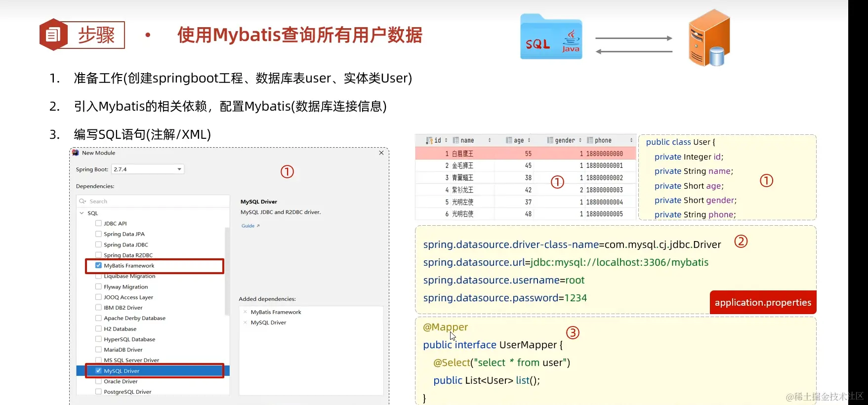Image resolution: width=868 pixels, height=405 pixels.
Task: Click the phone column table icon
Action: coord(590,141)
